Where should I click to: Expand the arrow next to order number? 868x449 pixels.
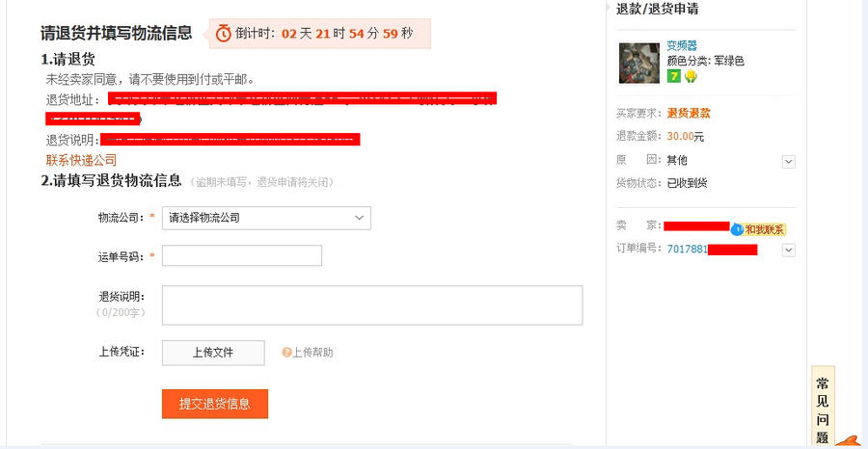pos(788,250)
